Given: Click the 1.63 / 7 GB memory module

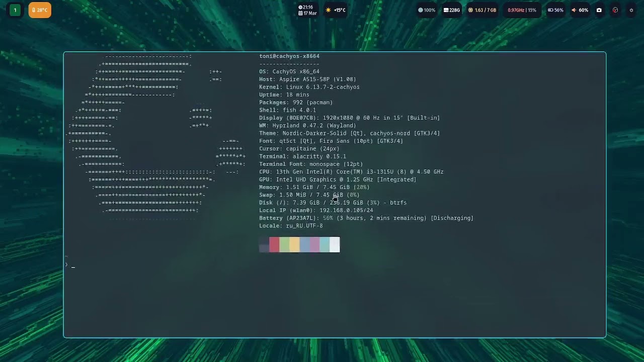Looking at the screenshot, I should point(482,10).
